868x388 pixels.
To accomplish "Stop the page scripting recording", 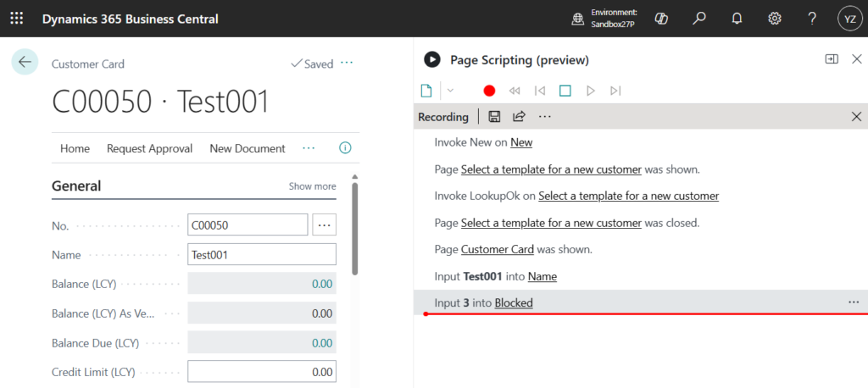I will point(565,91).
